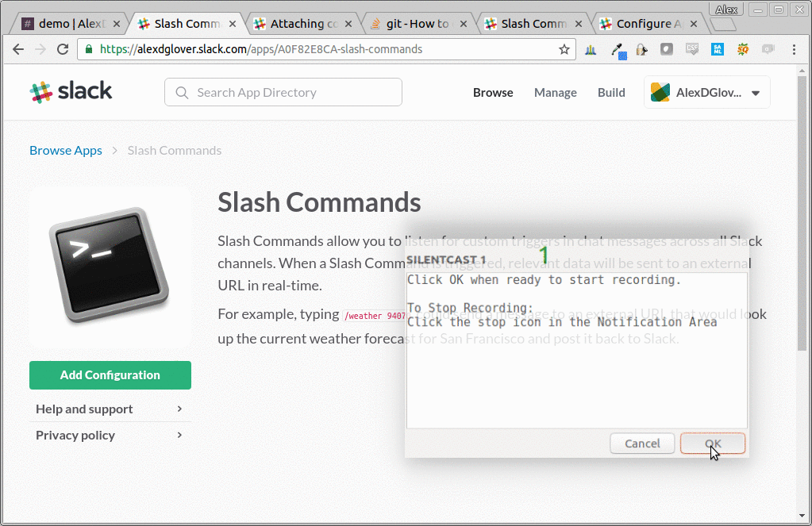Viewport: 812px width, 526px height.
Task: Open the AlexDGlov... team dropdown
Action: [707, 92]
